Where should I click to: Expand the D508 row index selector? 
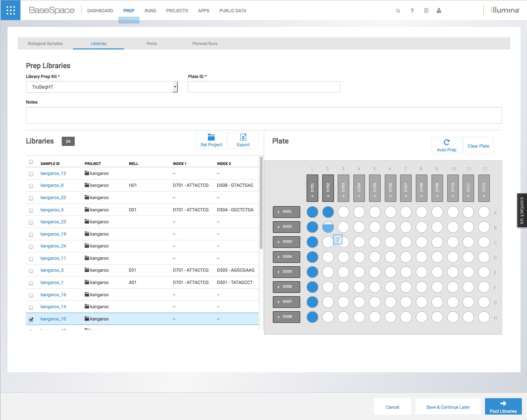[287, 317]
